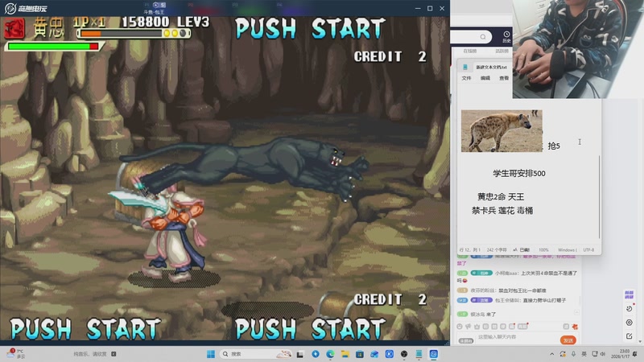Image resolution: width=644 pixels, height=362 pixels.
Task: Click the purple badge icon at top of side panel
Action: point(630,294)
